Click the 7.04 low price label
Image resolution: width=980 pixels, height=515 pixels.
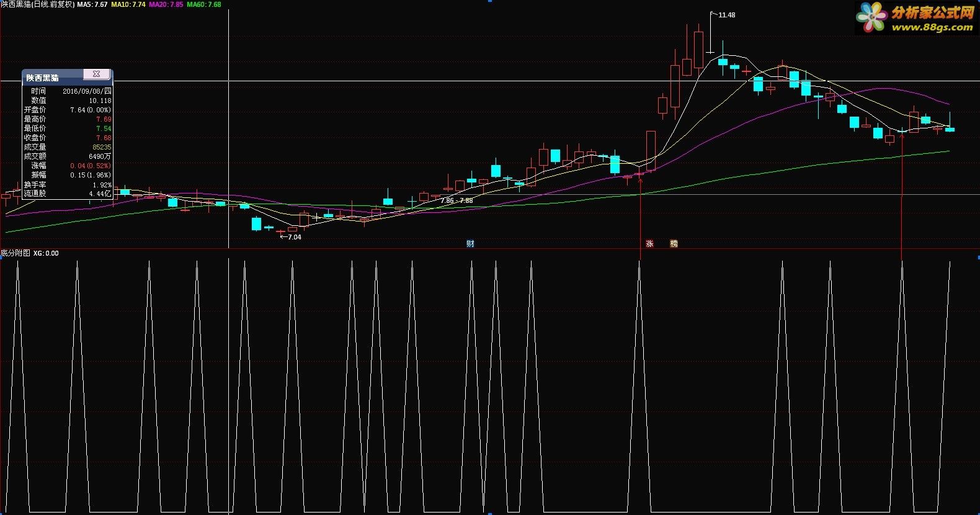click(x=294, y=237)
